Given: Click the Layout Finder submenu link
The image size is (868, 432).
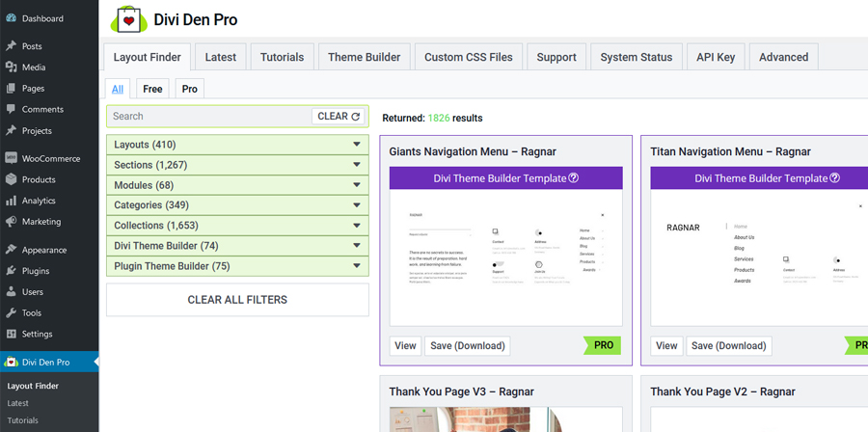Looking at the screenshot, I should click(33, 386).
